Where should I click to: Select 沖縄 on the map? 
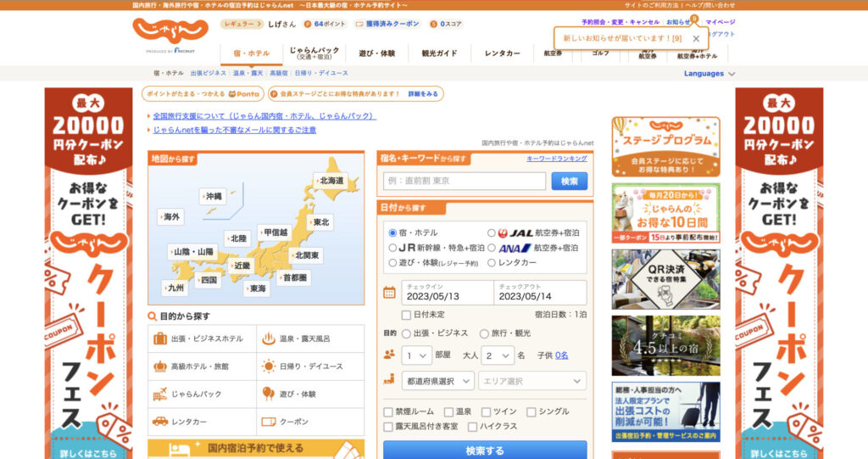point(213,196)
